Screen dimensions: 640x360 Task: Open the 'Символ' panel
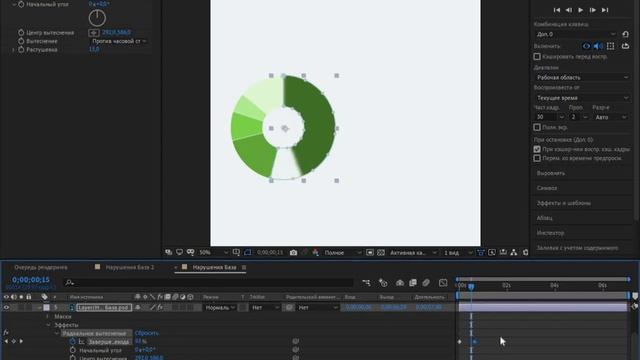tap(547, 188)
